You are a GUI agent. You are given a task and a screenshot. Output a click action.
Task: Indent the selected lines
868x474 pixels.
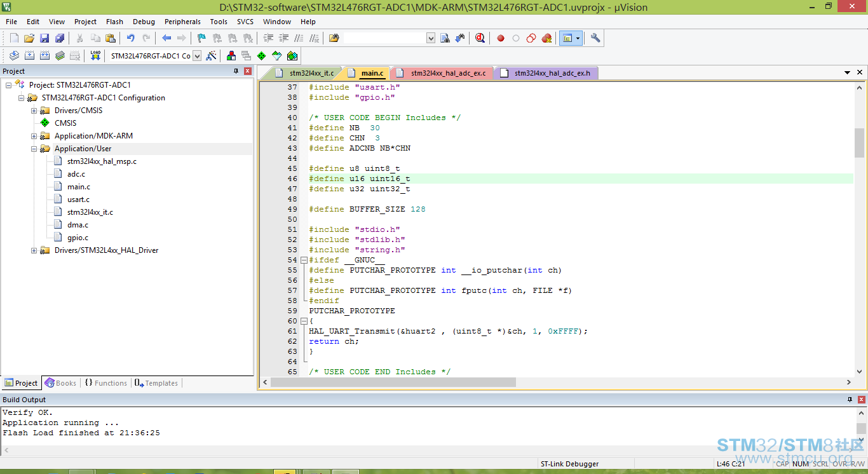pyautogui.click(x=268, y=38)
